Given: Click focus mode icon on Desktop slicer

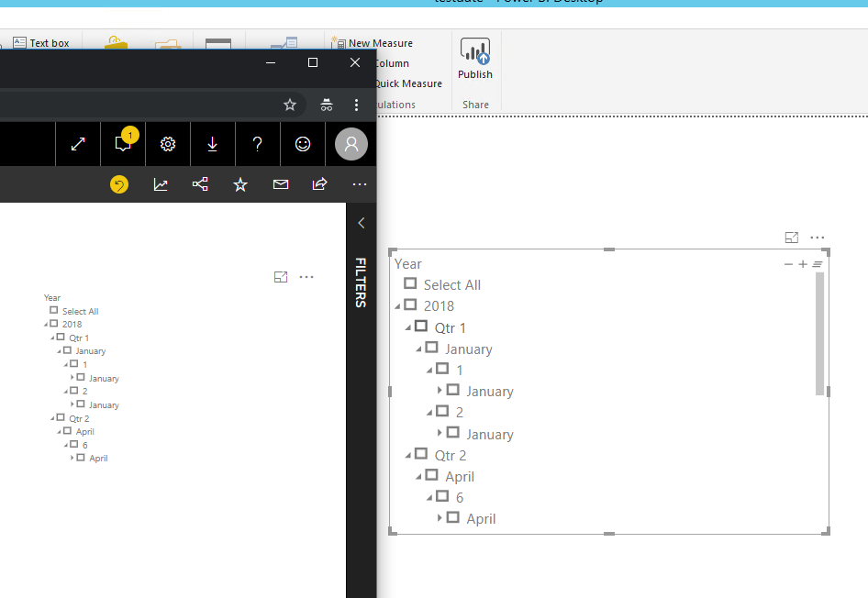Looking at the screenshot, I should point(792,238).
